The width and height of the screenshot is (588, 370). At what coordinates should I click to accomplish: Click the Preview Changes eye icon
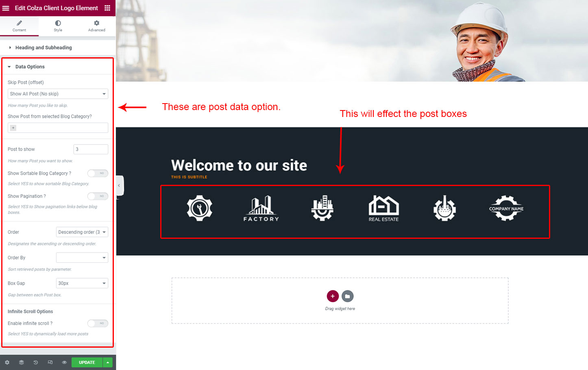(x=64, y=362)
